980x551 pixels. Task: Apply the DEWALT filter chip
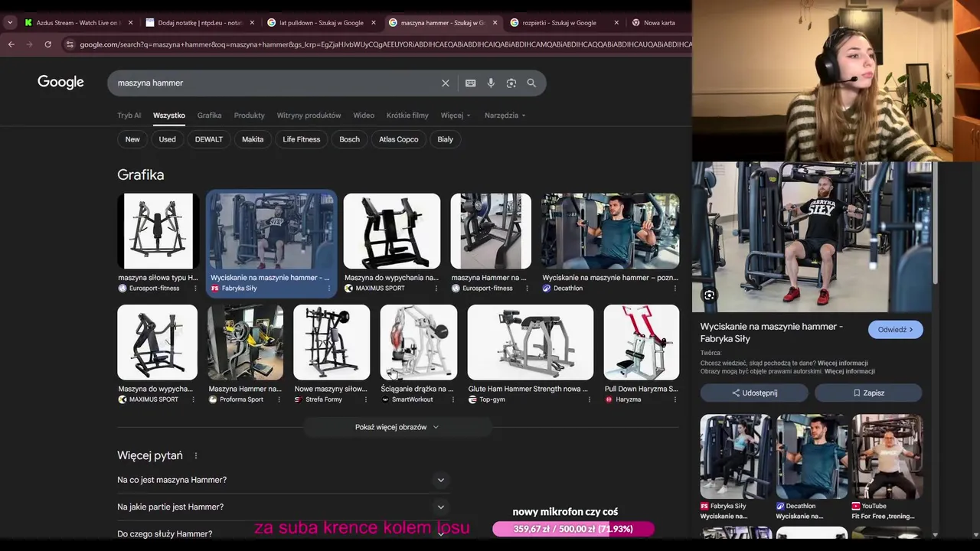(x=208, y=139)
